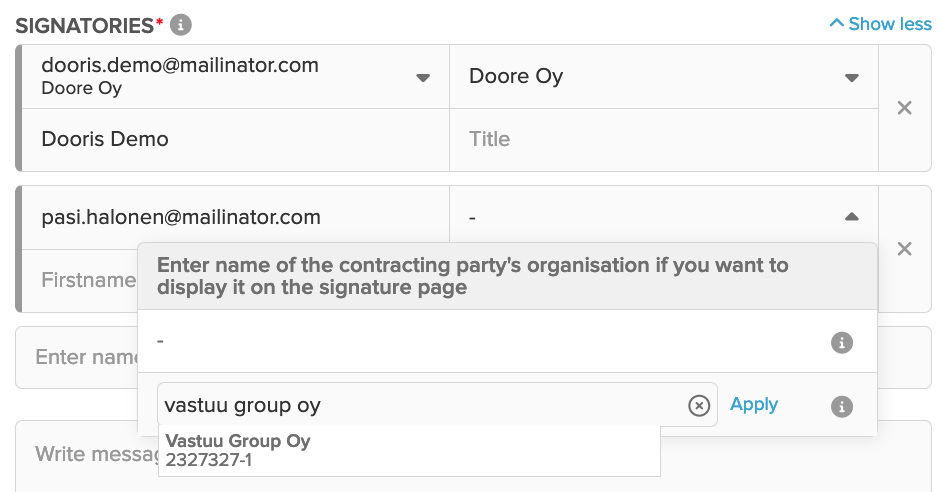942x492 pixels.
Task: Open the Doore Oy organisation dropdown
Action: pos(664,77)
